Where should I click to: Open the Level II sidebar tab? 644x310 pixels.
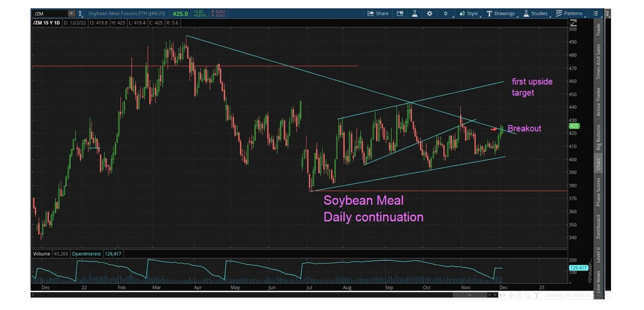599,255
